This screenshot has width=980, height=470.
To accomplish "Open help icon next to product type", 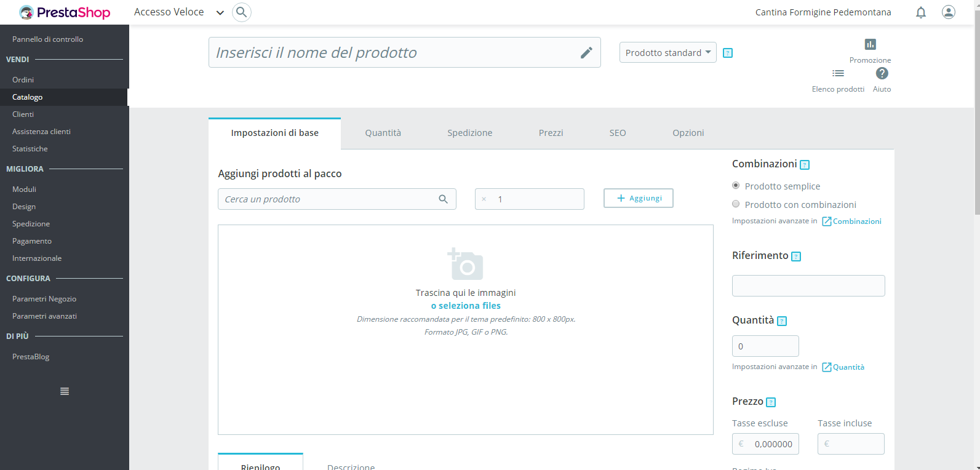I will click(728, 53).
